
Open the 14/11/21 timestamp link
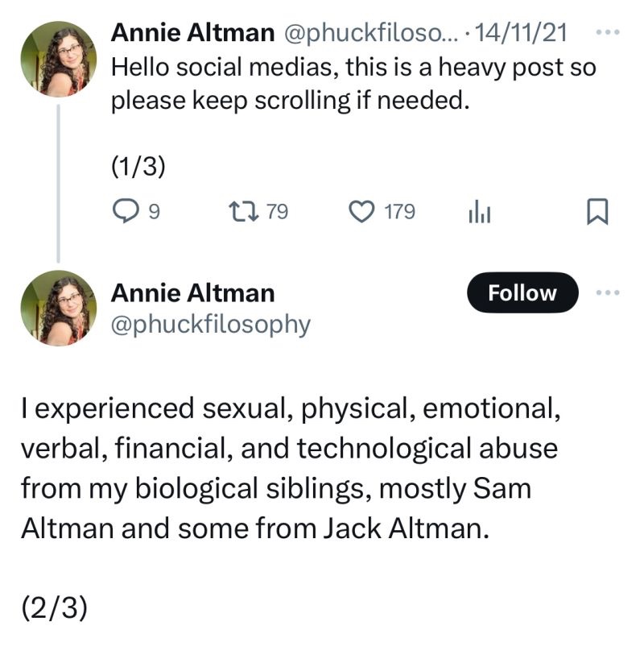pyautogui.click(x=521, y=33)
